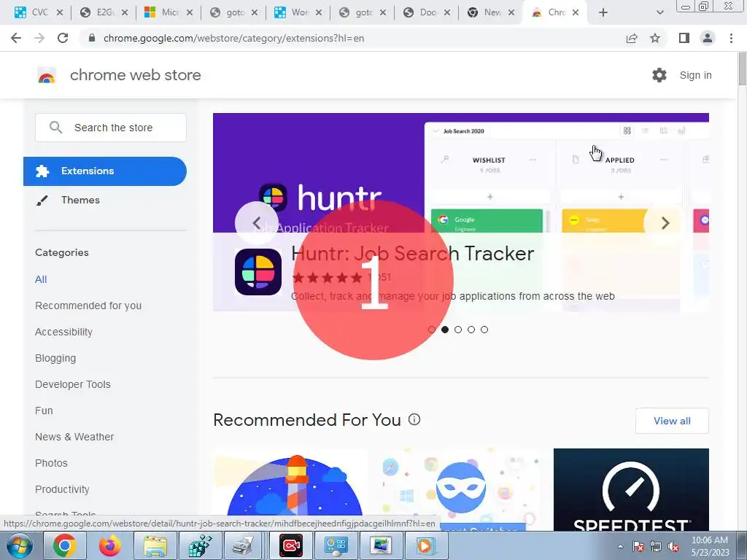Choose News & Weather category
Viewport: 747px width, 560px height.
click(x=74, y=437)
